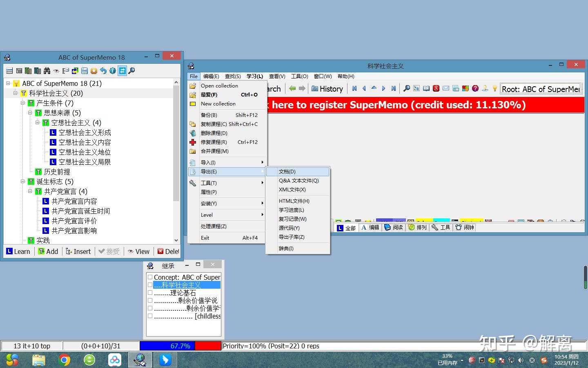Open the 导入(I) submenu

tap(227, 163)
